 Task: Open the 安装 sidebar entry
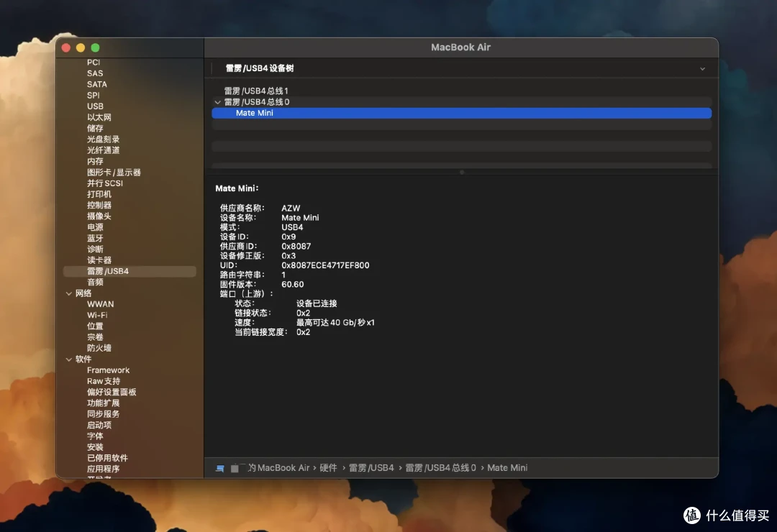[x=95, y=446]
